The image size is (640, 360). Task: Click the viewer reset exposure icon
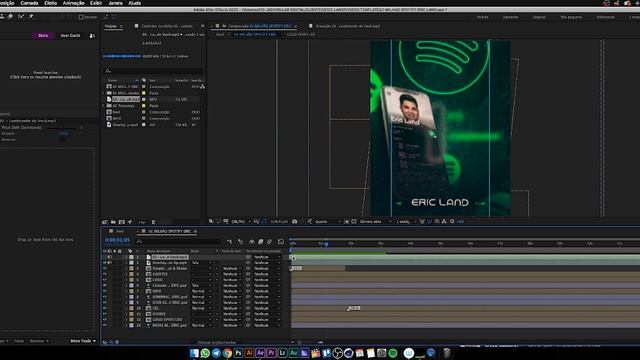452,222
